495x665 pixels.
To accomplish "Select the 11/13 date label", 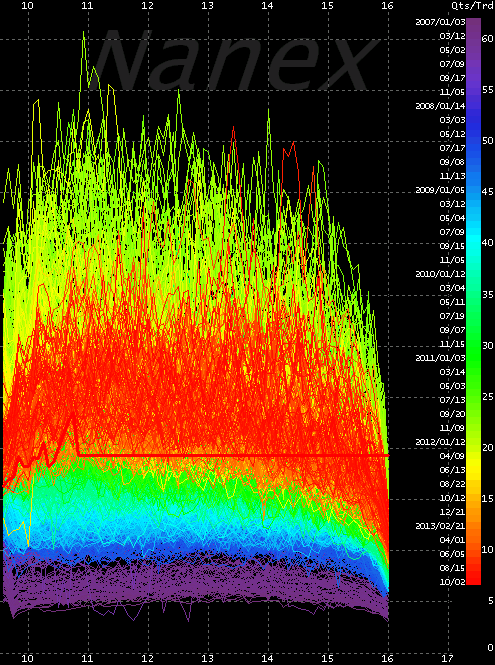I will coord(453,176).
